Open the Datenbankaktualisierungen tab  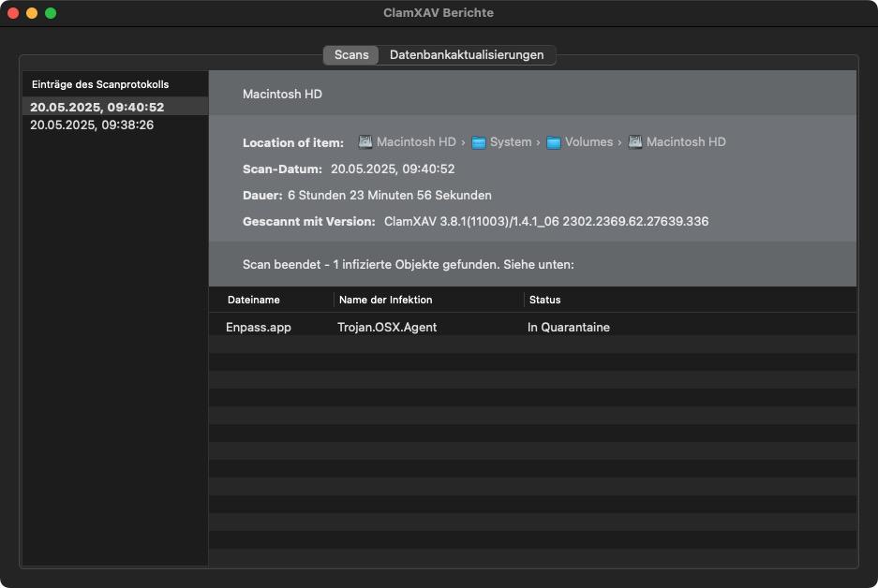tap(467, 55)
